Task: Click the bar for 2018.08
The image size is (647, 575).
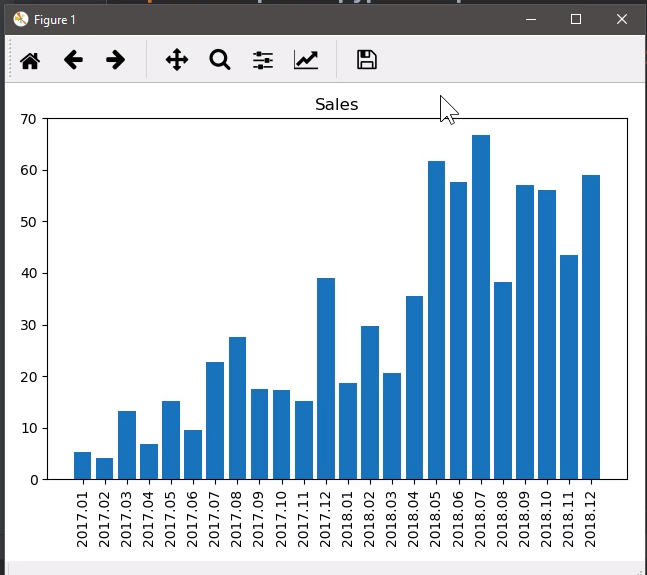Action: coord(503,381)
